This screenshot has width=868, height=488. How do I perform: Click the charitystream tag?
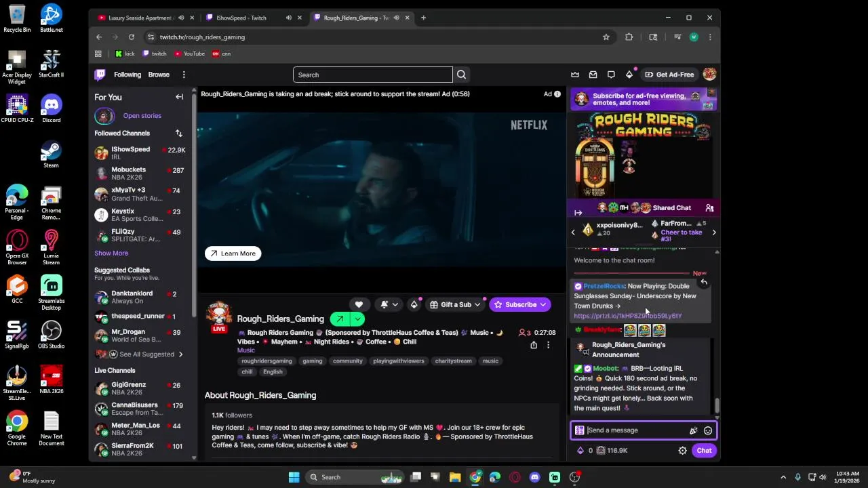[453, 361]
